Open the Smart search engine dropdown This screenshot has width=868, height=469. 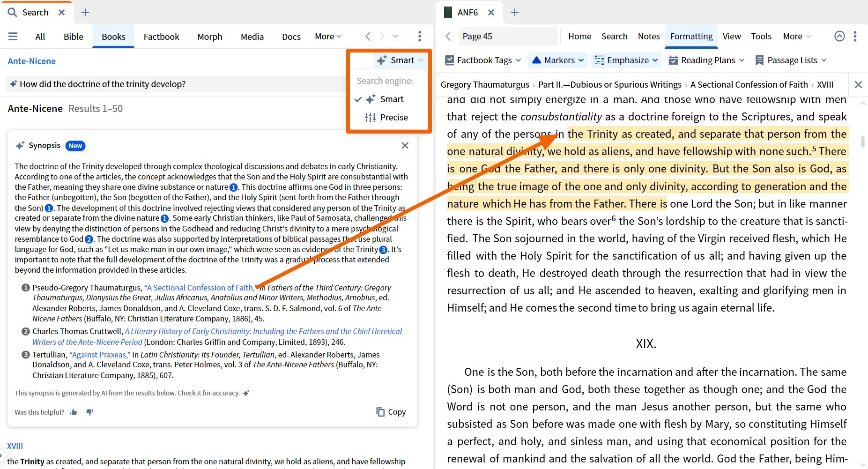[x=400, y=60]
